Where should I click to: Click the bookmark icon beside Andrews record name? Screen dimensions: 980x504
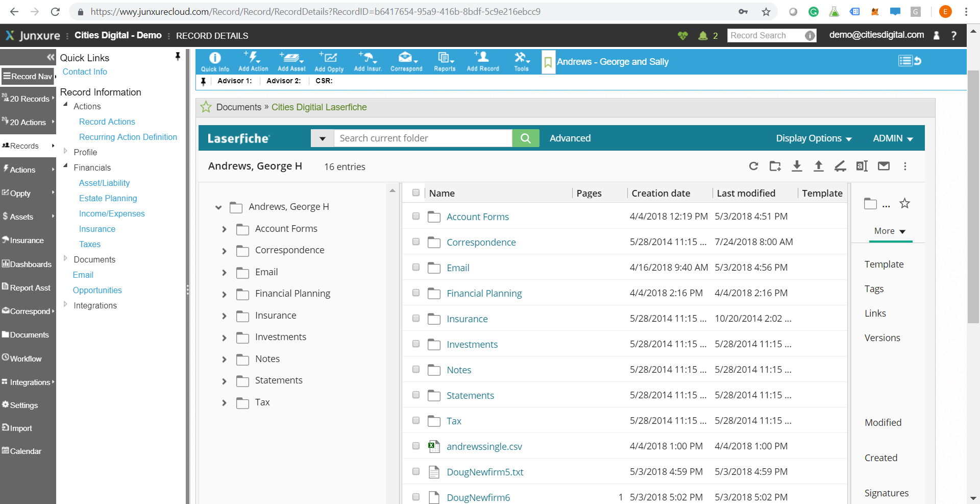[x=548, y=62]
